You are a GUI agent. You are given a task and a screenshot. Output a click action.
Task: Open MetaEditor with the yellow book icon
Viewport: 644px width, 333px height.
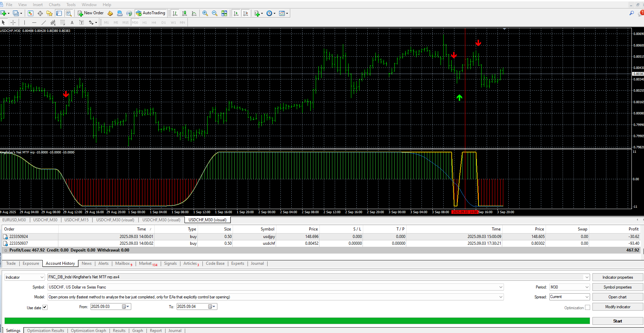coord(110,13)
